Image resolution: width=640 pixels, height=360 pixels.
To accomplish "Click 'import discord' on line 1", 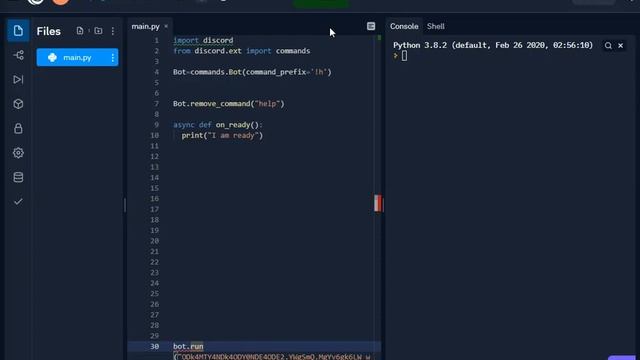I will pyautogui.click(x=203, y=40).
